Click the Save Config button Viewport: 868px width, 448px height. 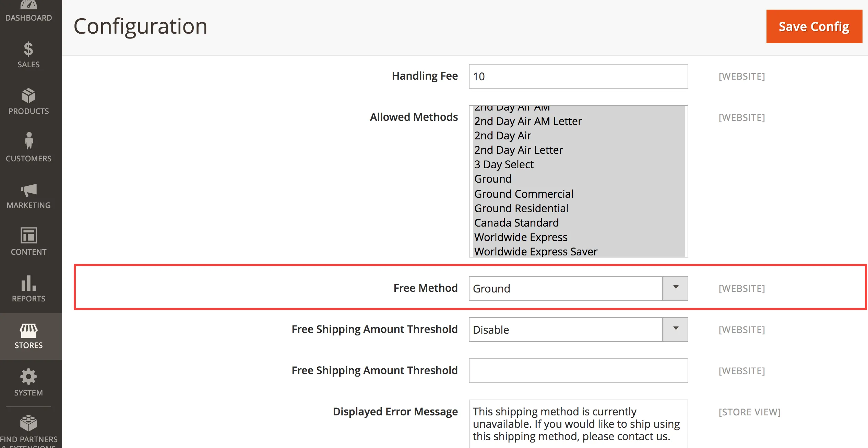click(x=814, y=26)
